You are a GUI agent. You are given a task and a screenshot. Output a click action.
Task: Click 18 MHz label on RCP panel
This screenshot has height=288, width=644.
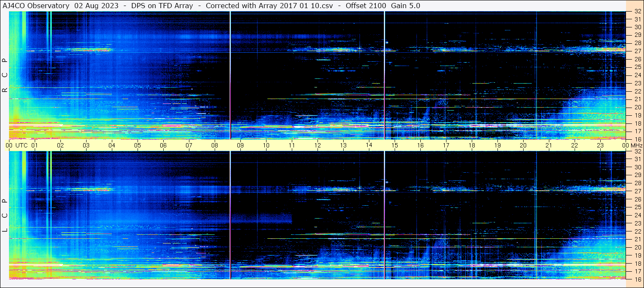pyautogui.click(x=638, y=123)
